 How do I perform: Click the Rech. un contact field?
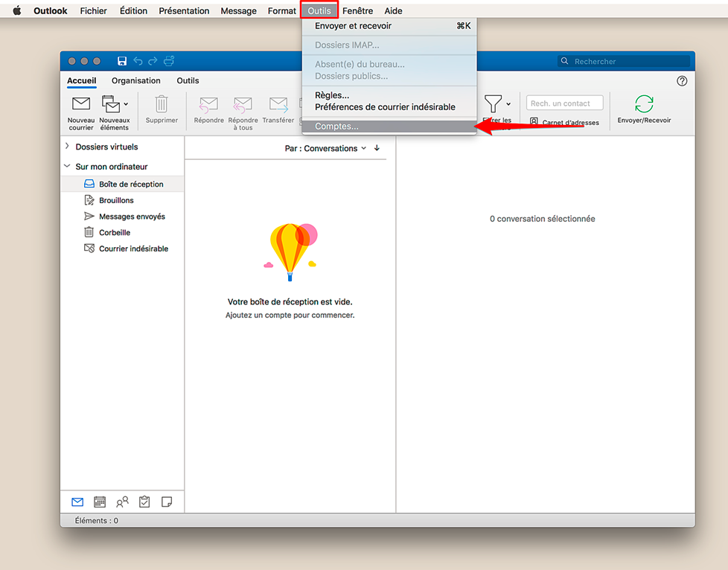click(564, 103)
